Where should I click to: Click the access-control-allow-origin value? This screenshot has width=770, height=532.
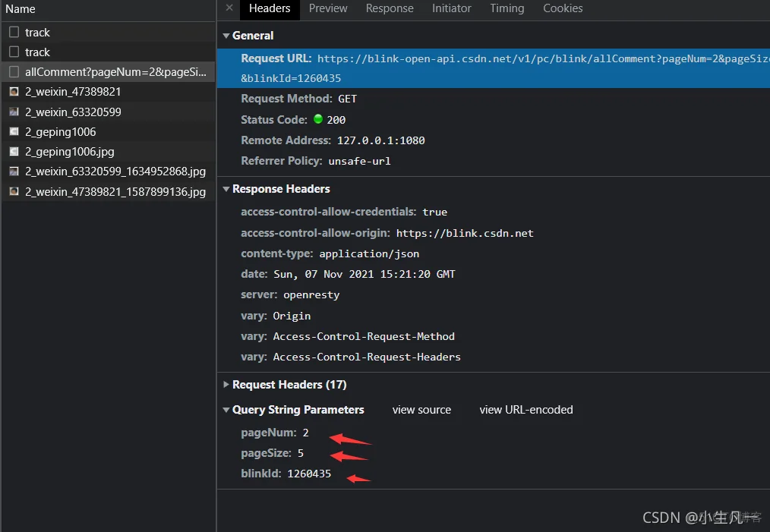465,234
